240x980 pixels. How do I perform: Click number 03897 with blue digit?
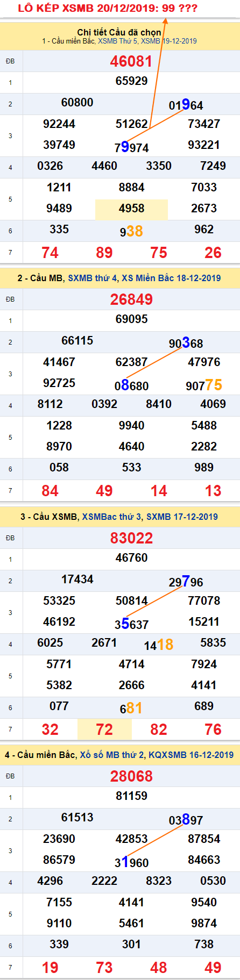(x=186, y=820)
